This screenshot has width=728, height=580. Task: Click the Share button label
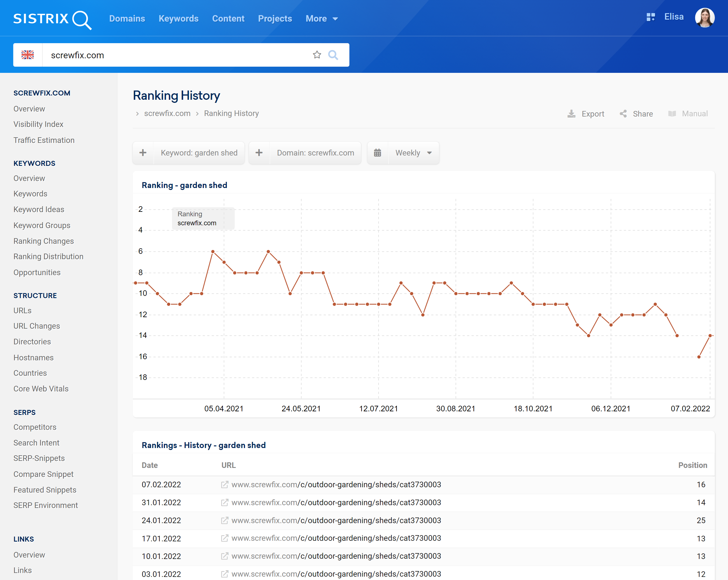pos(643,114)
